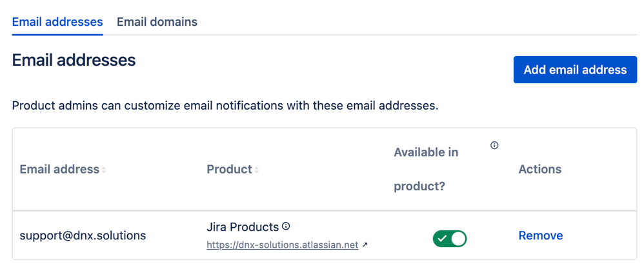644x271 pixels.
Task: Open the info icon next to Jira Products
Action: point(286,226)
